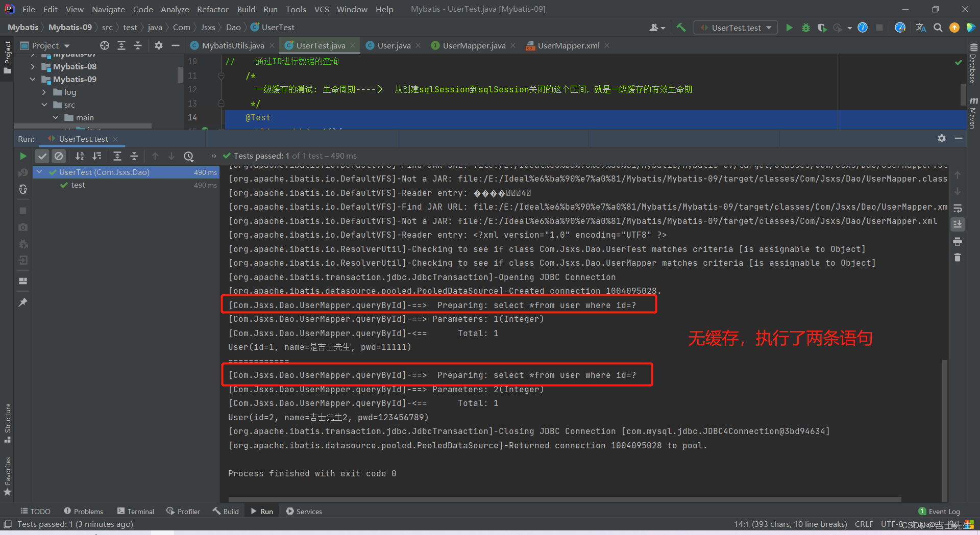Open run configuration dropdown UserTest.test
The height and width of the screenshot is (535, 980).
pos(736,28)
